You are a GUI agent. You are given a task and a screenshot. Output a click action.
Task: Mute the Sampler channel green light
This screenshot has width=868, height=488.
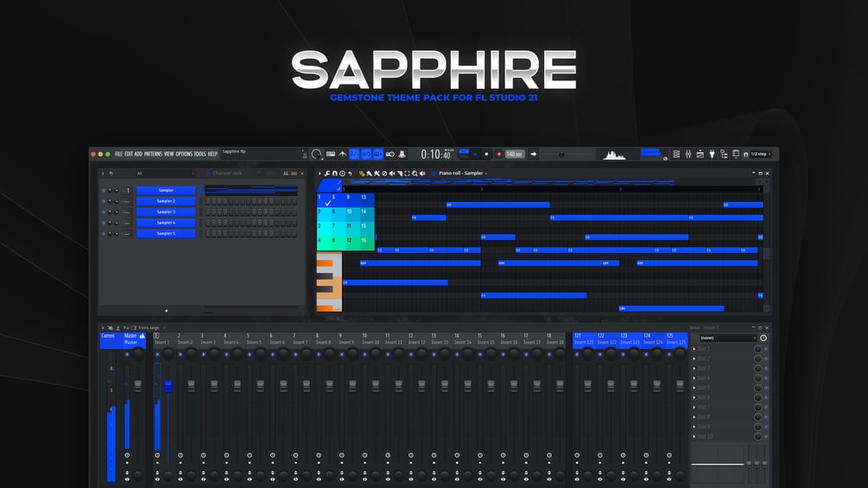click(104, 190)
